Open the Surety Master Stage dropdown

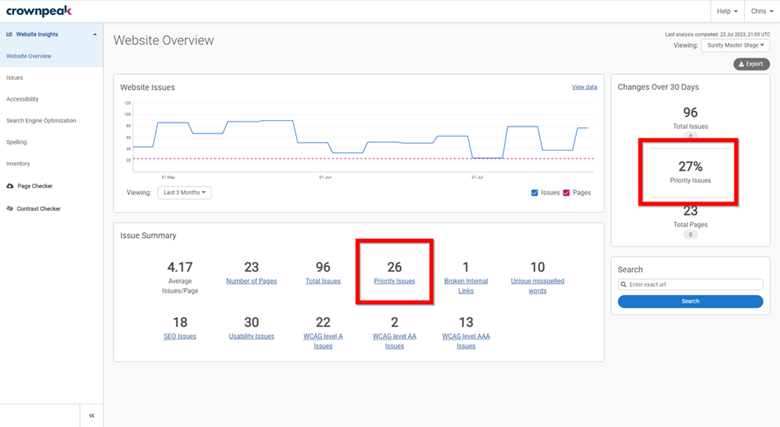coord(735,45)
